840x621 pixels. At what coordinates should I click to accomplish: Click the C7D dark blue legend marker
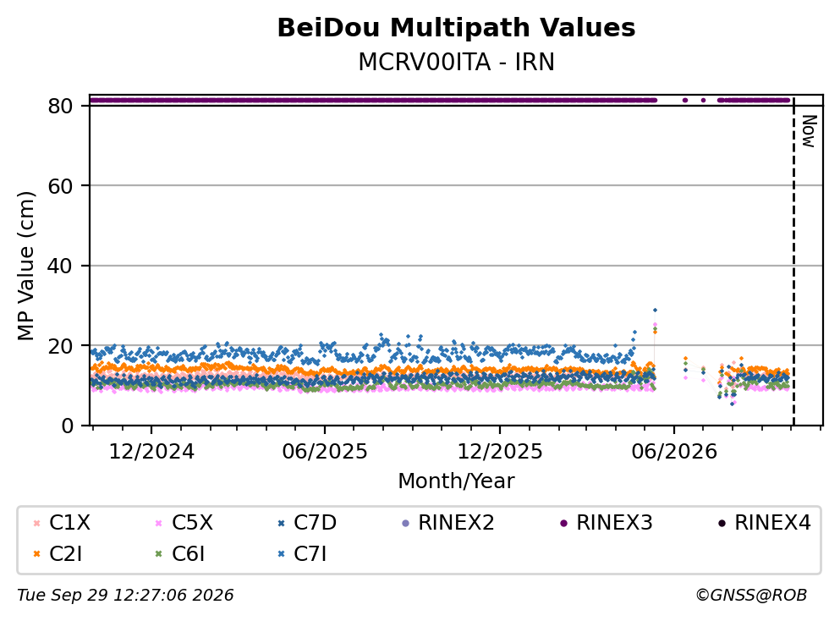pos(281,523)
